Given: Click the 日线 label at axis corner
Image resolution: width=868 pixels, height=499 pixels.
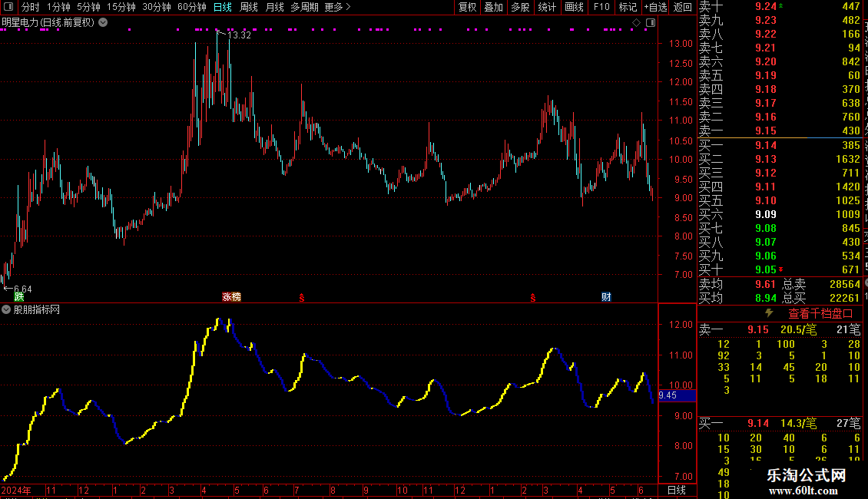Looking at the screenshot, I should click(x=677, y=490).
